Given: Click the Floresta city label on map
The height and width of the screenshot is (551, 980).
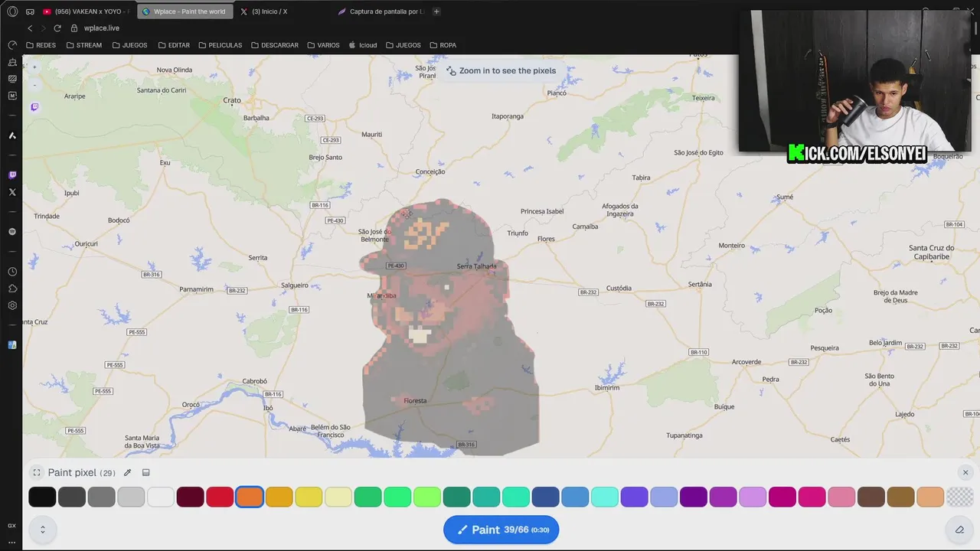Looking at the screenshot, I should point(415,400).
